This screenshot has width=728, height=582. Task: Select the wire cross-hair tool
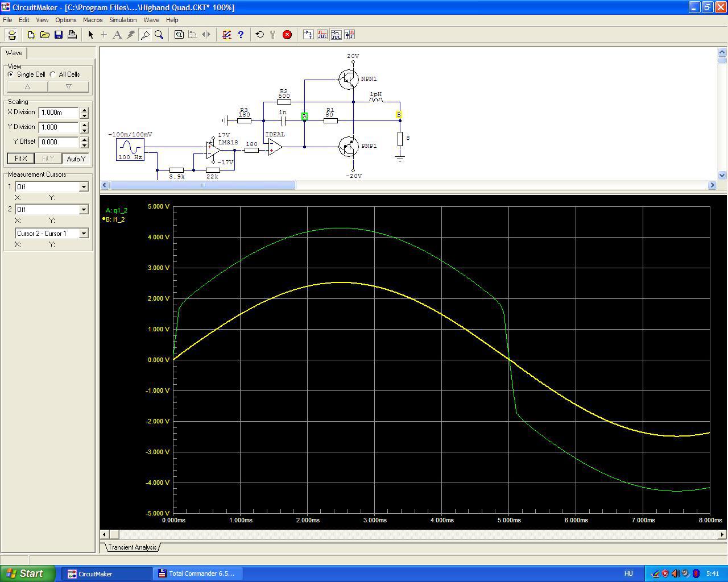104,35
